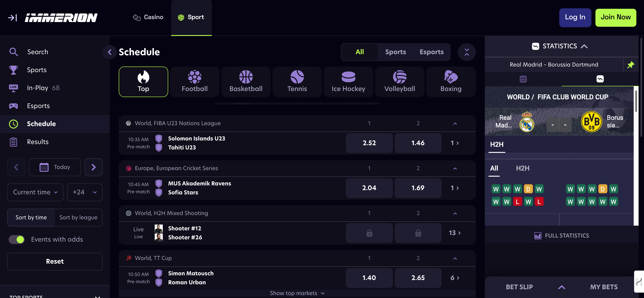The height and width of the screenshot is (298, 644).
Task: Open FULL STATISTICS
Action: click(x=561, y=236)
